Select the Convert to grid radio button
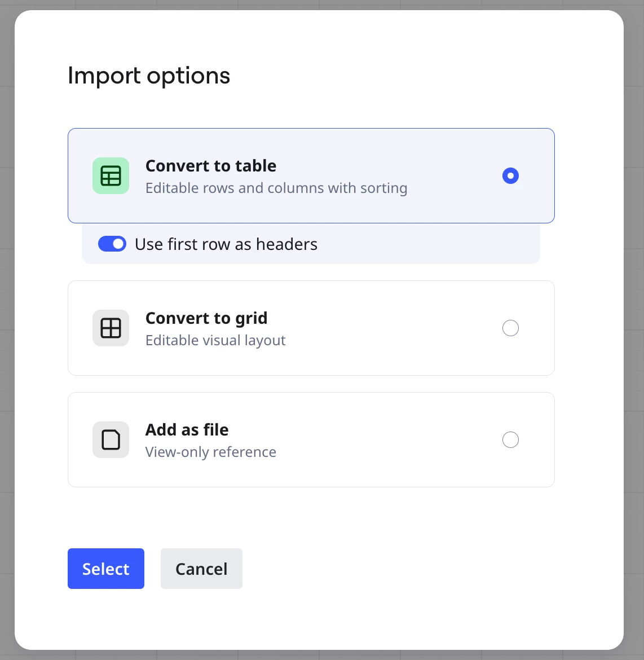This screenshot has width=644, height=660. [x=510, y=328]
